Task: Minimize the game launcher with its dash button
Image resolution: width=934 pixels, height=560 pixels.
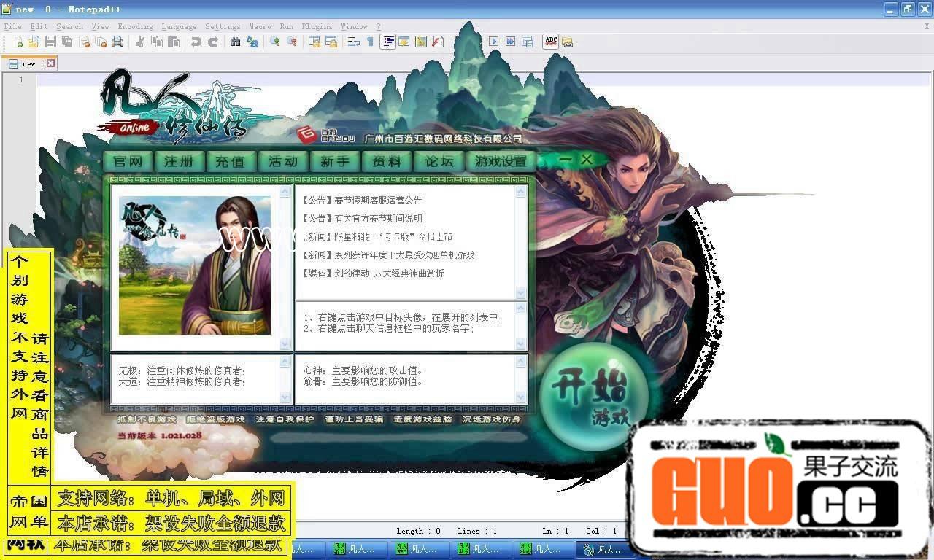Action: pyautogui.click(x=566, y=160)
